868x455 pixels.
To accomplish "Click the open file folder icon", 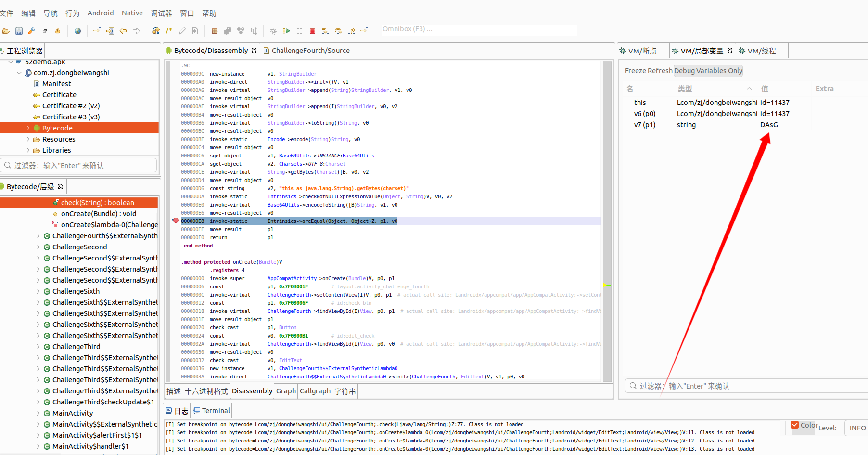I will 6,31.
